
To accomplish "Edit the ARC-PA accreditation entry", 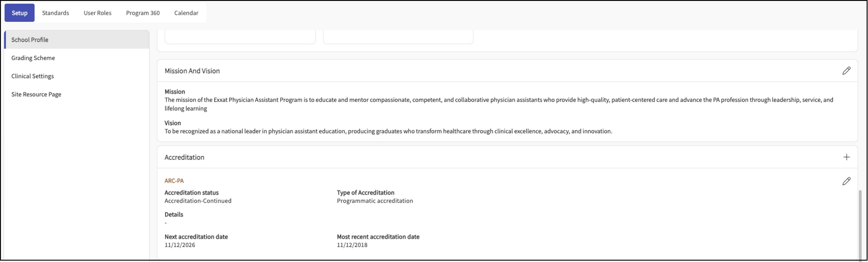I will point(846,181).
